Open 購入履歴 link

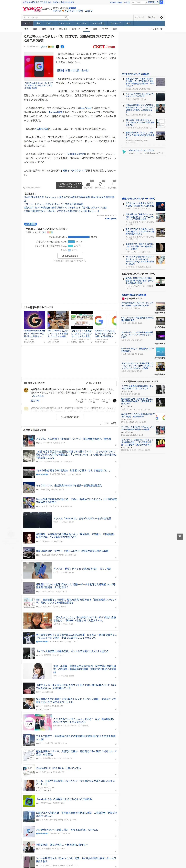pos(152,18)
